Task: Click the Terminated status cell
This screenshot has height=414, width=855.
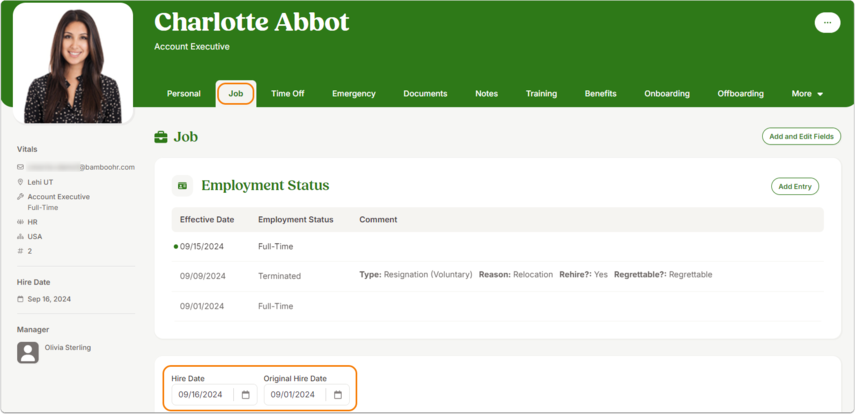Action: coord(279,276)
